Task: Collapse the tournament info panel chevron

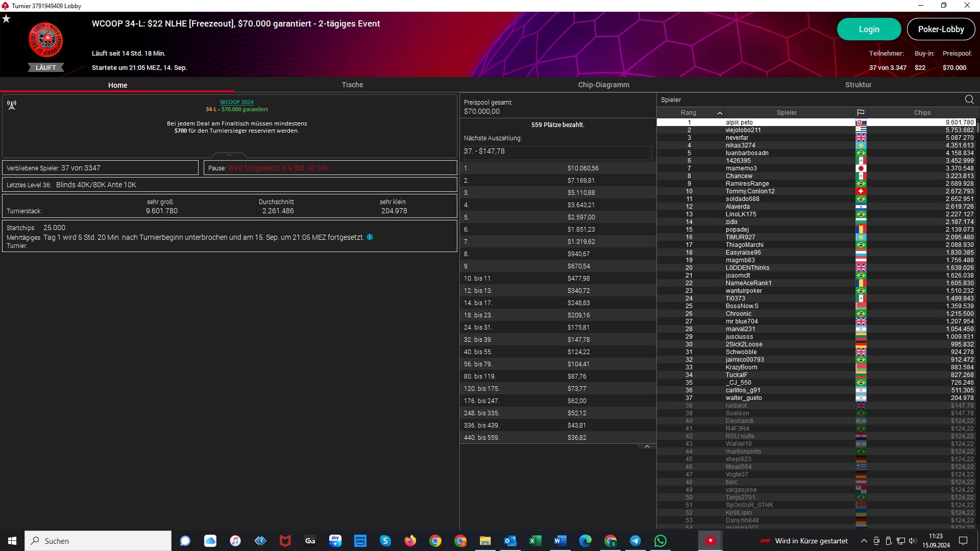Action: pyautogui.click(x=229, y=155)
